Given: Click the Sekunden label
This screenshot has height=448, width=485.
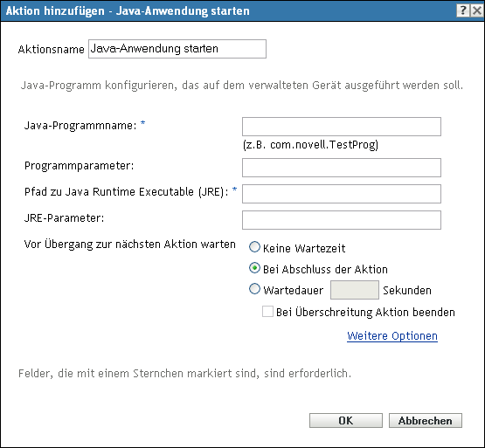Looking at the screenshot, I should tap(407, 290).
